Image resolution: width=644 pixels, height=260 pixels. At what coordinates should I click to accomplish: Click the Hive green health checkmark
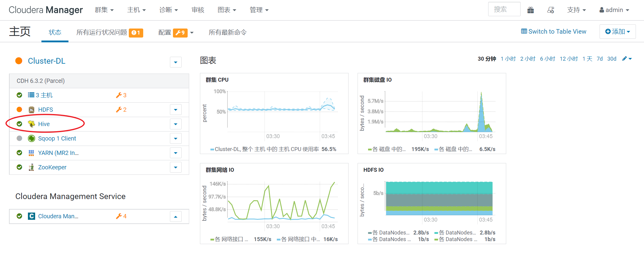click(20, 124)
